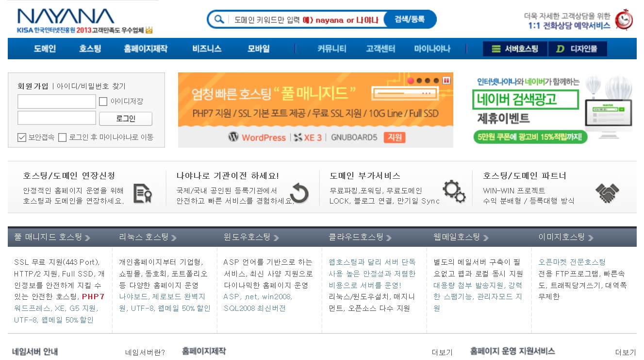Pause the banner using the pause icon

tap(446, 80)
